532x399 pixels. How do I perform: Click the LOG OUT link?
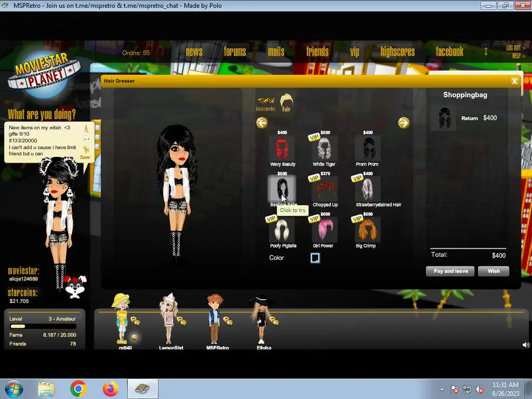pyautogui.click(x=515, y=48)
